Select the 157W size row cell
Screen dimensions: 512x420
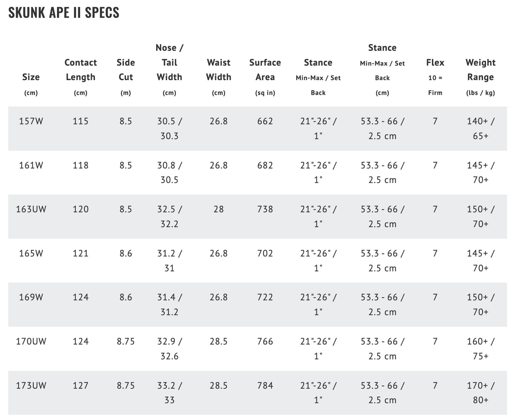tap(31, 121)
